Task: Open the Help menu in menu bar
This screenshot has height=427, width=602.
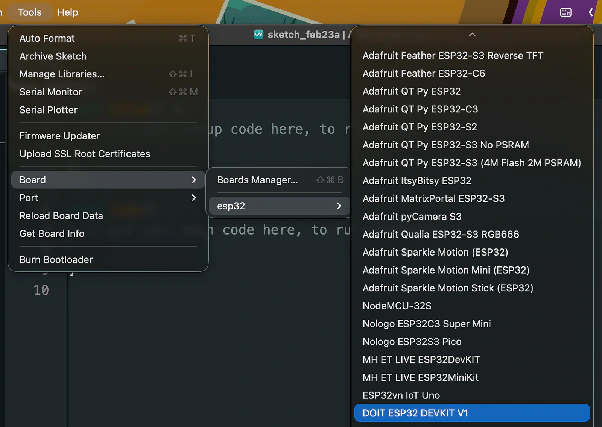Action: [68, 12]
